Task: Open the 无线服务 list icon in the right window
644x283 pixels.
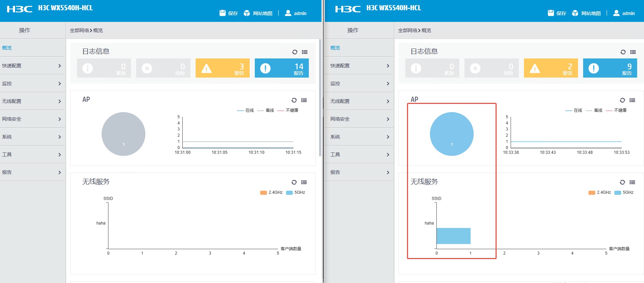Action: coord(632,182)
